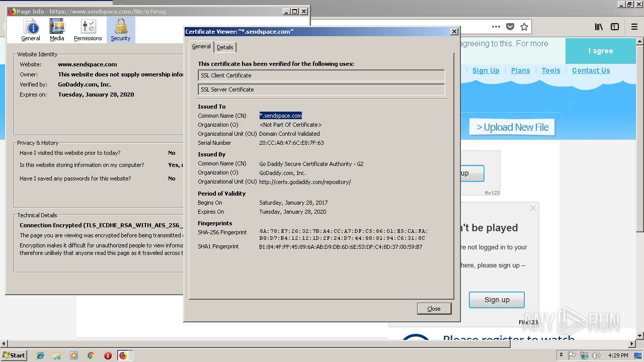Open Firefox page actions ellipsis menu

coord(496,27)
